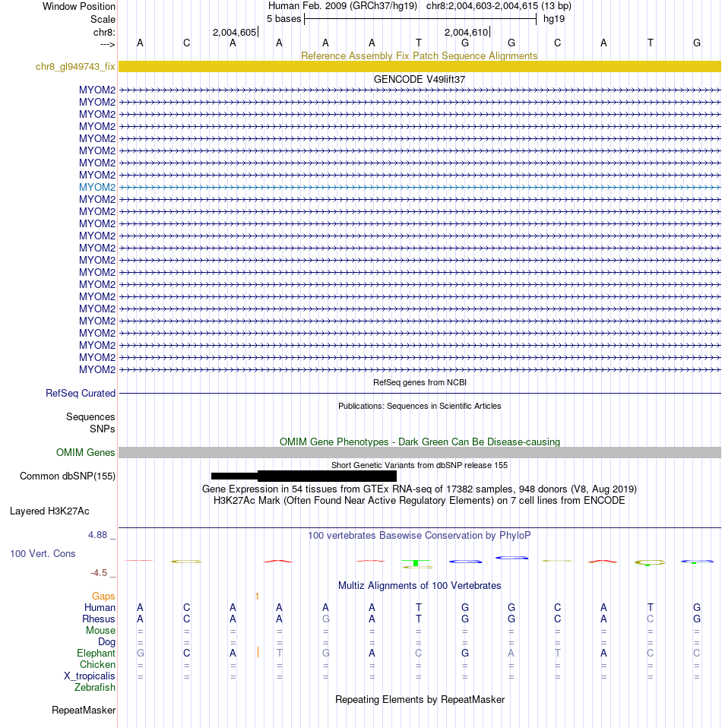Click the RefSeq Curated track label

(x=81, y=393)
